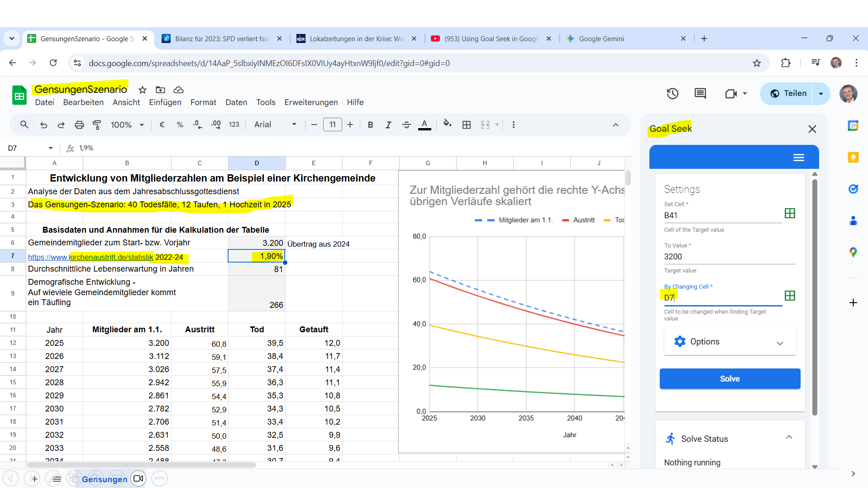Open the Daten menu
Image resolution: width=868 pixels, height=488 pixels.
tap(236, 102)
